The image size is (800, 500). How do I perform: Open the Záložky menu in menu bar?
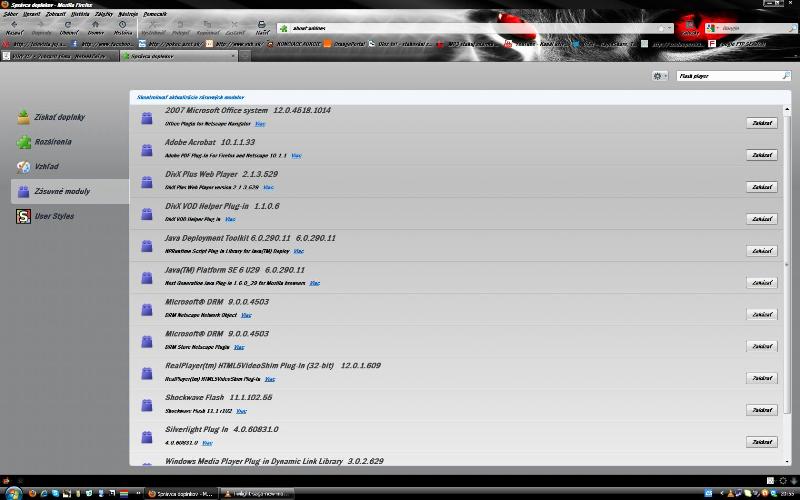(x=104, y=14)
